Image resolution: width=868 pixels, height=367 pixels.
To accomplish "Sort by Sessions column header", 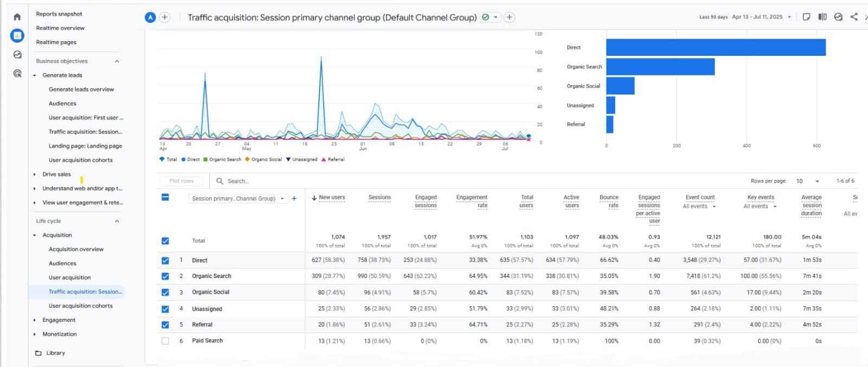I will coord(380,197).
